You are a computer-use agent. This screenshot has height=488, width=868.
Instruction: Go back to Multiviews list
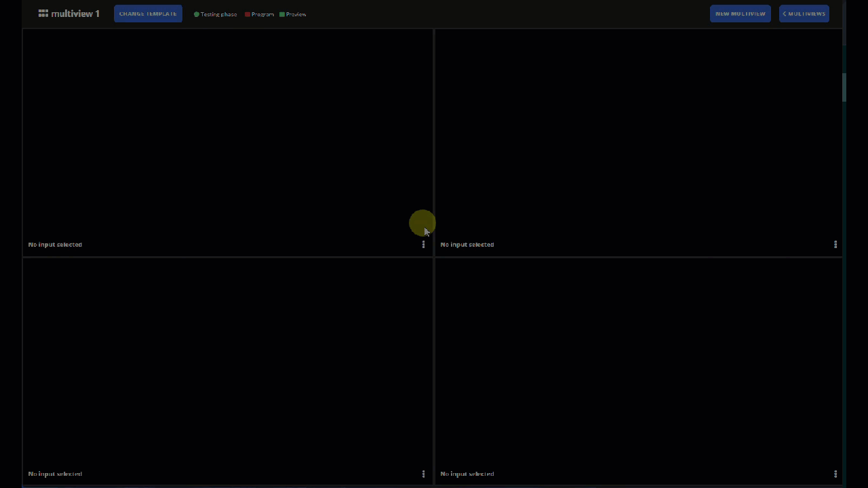click(804, 14)
